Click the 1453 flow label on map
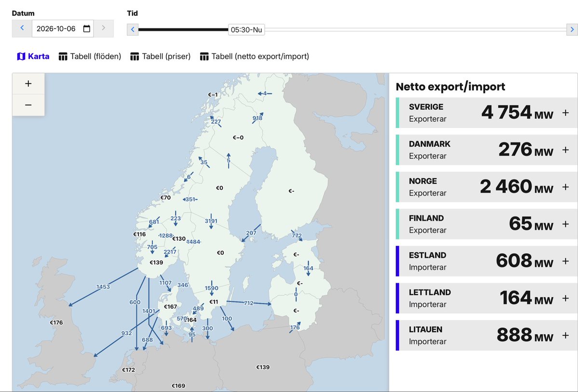This screenshot has height=392, width=578. [x=103, y=287]
